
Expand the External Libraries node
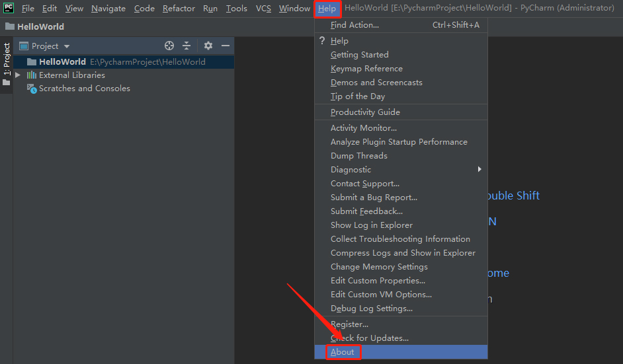coord(18,75)
